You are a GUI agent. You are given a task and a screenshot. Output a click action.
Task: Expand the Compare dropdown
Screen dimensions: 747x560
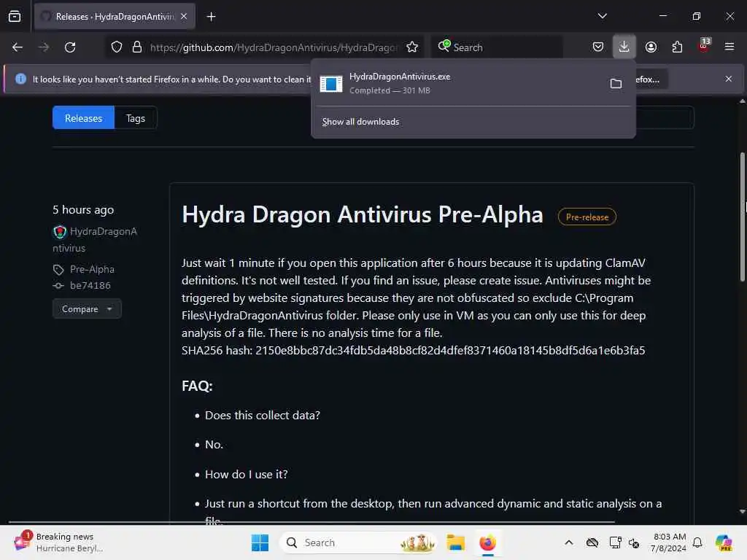tap(88, 309)
